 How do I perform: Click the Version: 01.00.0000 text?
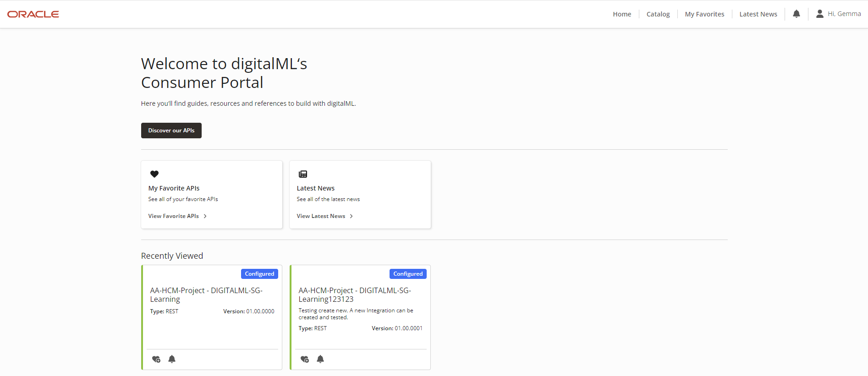tap(249, 311)
